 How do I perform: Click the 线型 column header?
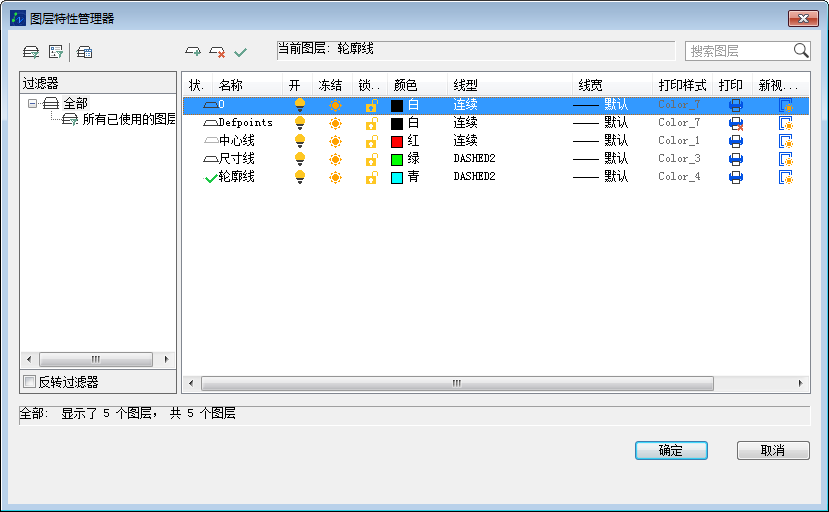(x=466, y=86)
